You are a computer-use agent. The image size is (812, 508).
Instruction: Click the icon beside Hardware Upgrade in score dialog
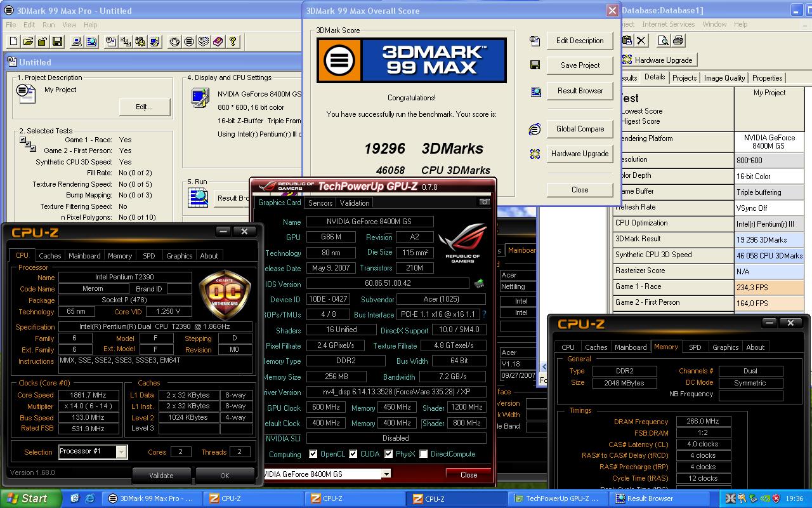535,154
